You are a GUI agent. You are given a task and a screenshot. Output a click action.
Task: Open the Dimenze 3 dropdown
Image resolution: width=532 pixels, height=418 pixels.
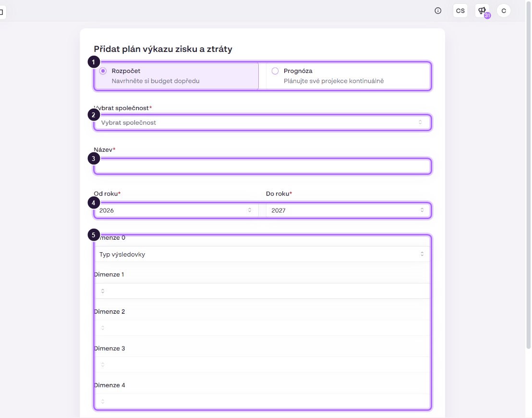click(x=263, y=365)
